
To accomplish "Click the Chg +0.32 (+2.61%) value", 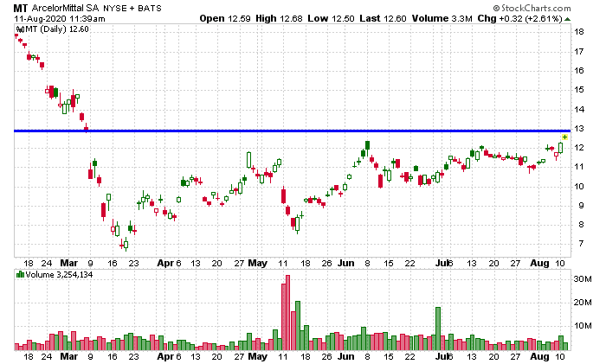I will (x=519, y=18).
